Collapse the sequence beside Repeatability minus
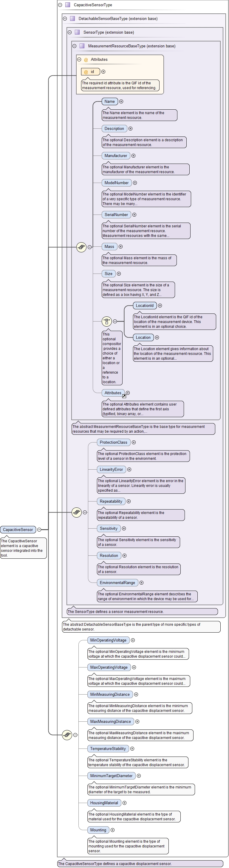Screen dimensions: 229x868 [85, 513]
